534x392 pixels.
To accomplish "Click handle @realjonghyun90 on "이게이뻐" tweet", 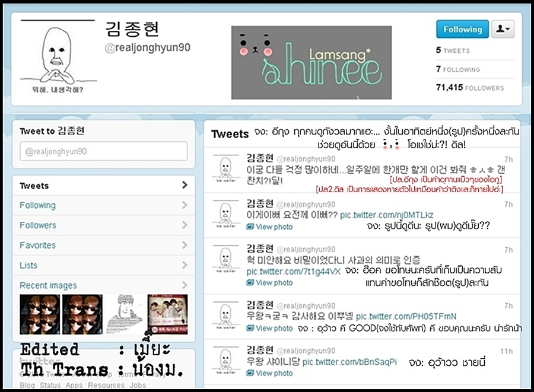I will [x=306, y=205].
